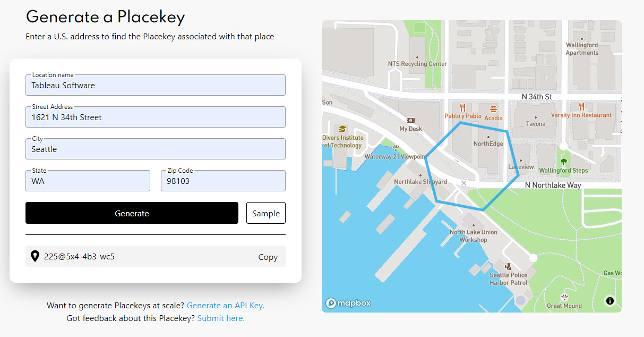Click the location pin beside the Placekey
This screenshot has height=337, width=644.
[35, 257]
